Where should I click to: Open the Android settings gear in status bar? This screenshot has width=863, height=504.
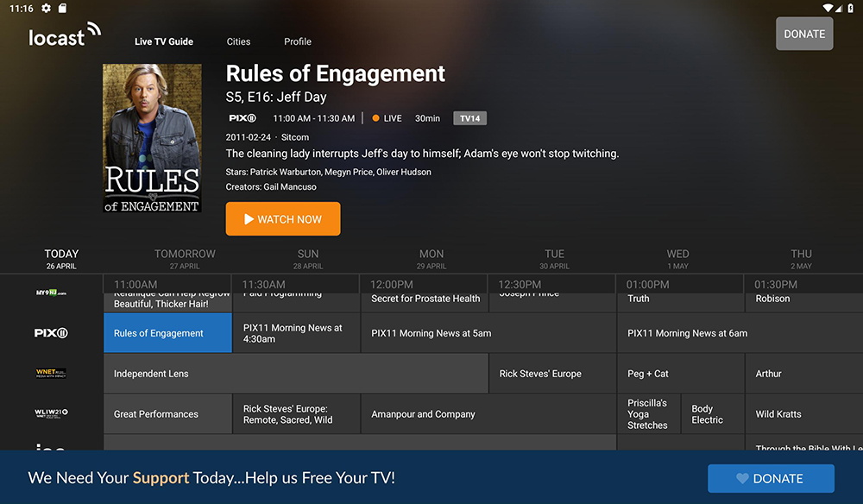pyautogui.click(x=47, y=9)
